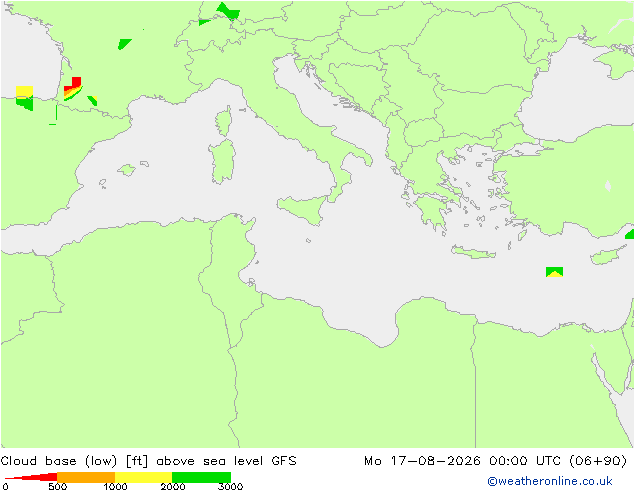Screen dimensions: 634x490
Task: Click the orange 500-1000 ft legend swatch
Action: pyautogui.click(x=86, y=477)
